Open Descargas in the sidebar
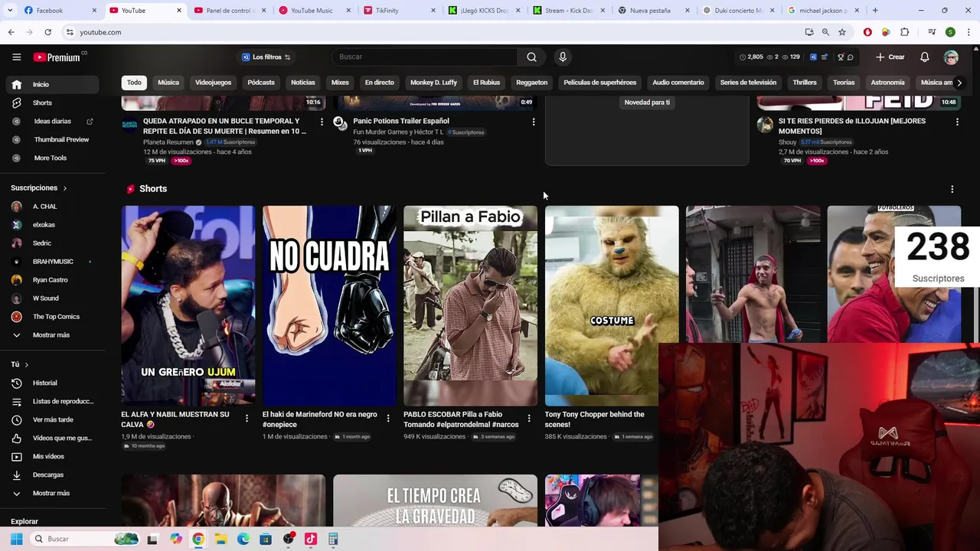Screen dimensions: 980x551 pos(54,474)
